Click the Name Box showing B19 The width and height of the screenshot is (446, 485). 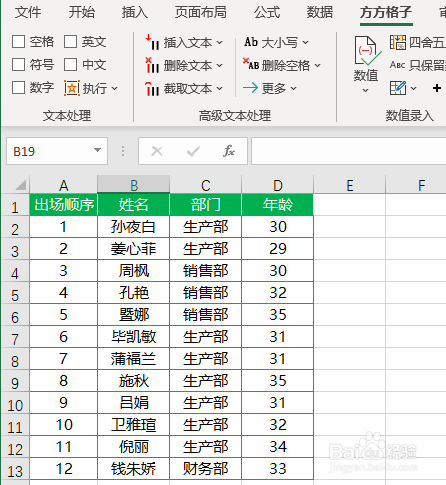coord(57,151)
